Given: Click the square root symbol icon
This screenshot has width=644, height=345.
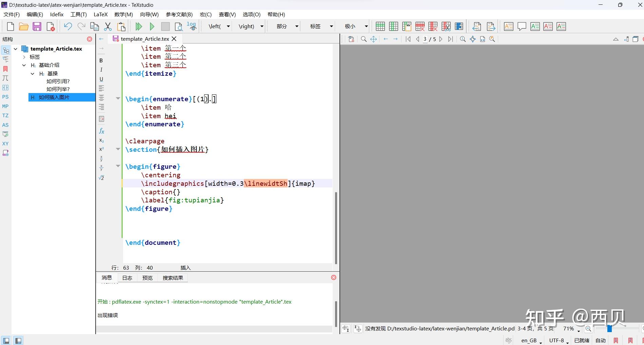Looking at the screenshot, I should [101, 178].
